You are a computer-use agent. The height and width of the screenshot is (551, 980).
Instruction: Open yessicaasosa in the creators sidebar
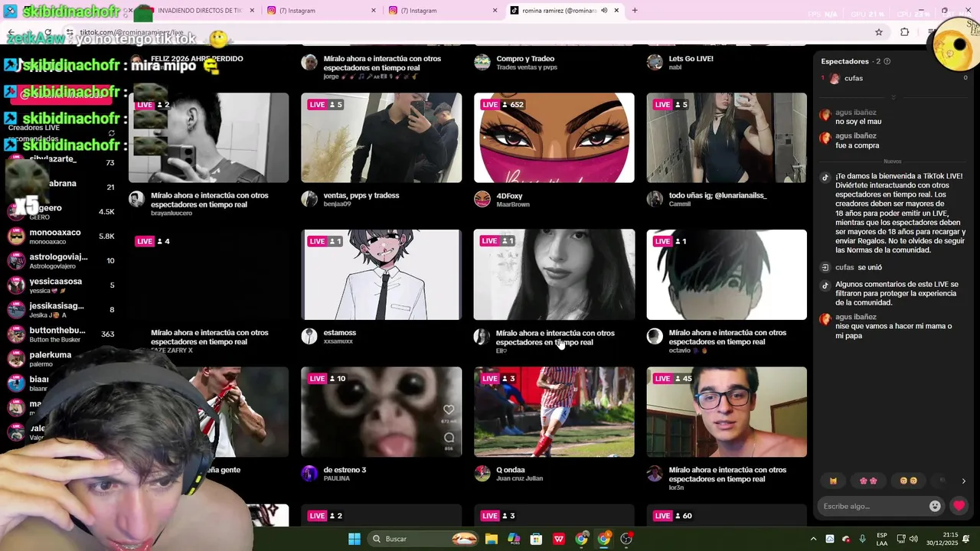tap(61, 285)
